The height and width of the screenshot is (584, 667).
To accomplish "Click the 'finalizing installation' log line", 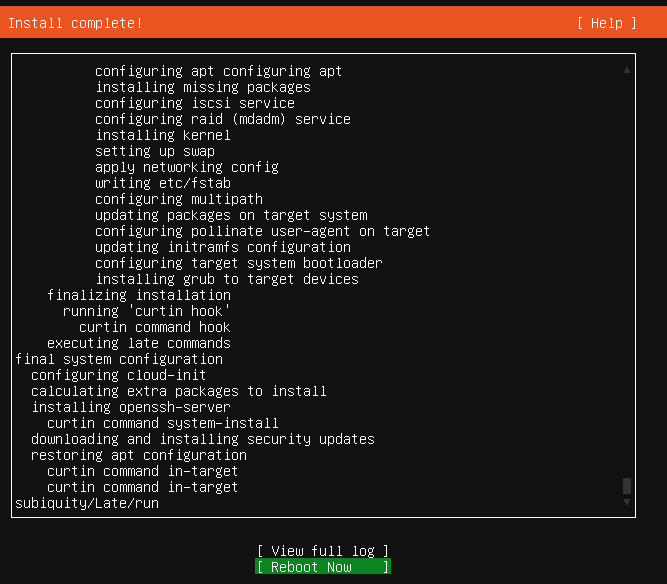I will 139,295.
